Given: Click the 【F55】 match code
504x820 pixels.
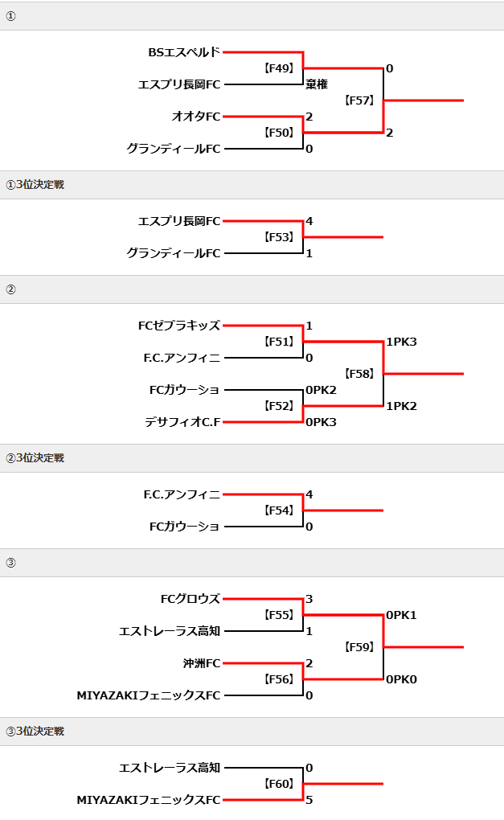Looking at the screenshot, I should [x=279, y=615].
